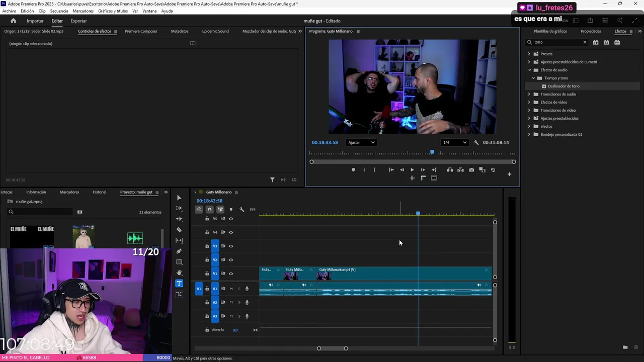Play the Program monitor

413,170
